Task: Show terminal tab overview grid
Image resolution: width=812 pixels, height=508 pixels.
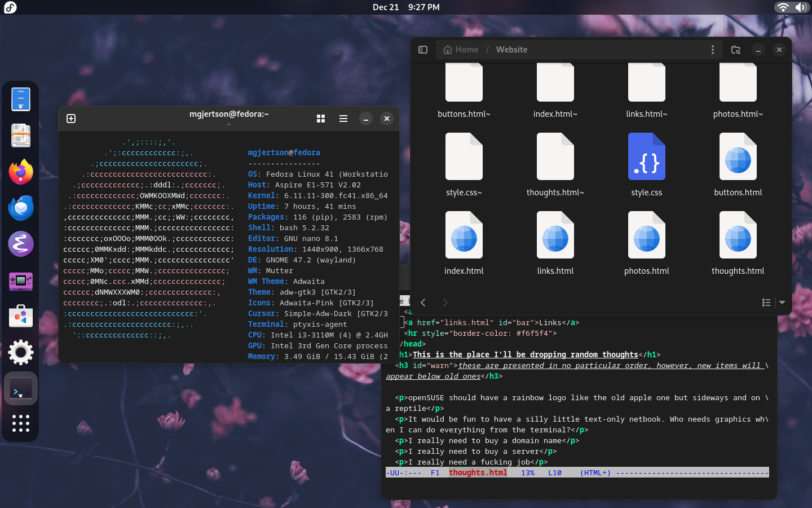Action: click(321, 119)
